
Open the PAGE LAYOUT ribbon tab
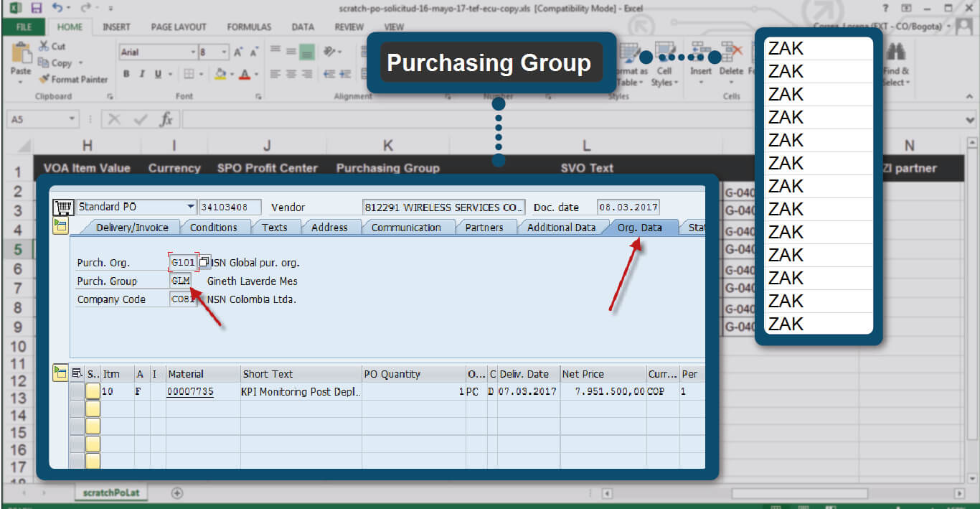(x=179, y=27)
